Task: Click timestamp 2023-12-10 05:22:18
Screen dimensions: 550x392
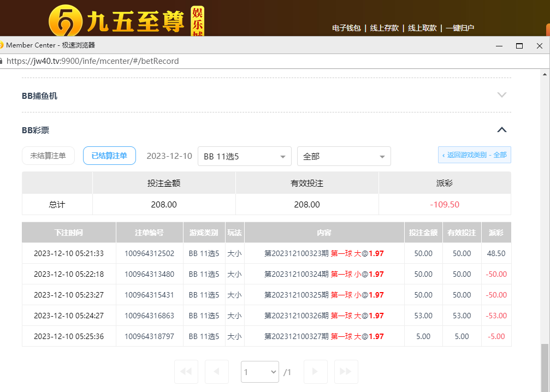Action: coord(69,274)
